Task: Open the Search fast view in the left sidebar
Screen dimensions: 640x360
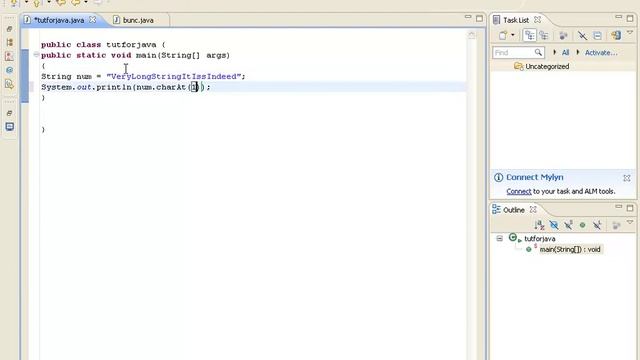Action: click(x=10, y=84)
